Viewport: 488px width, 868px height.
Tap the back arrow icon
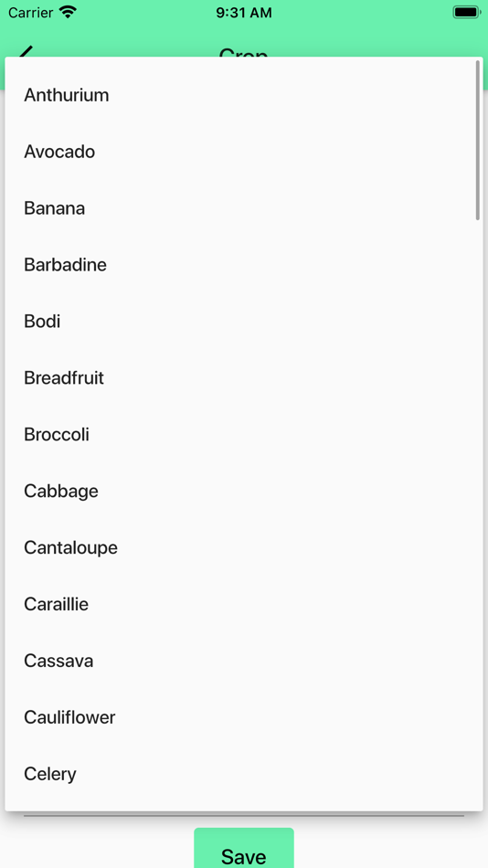(26, 51)
